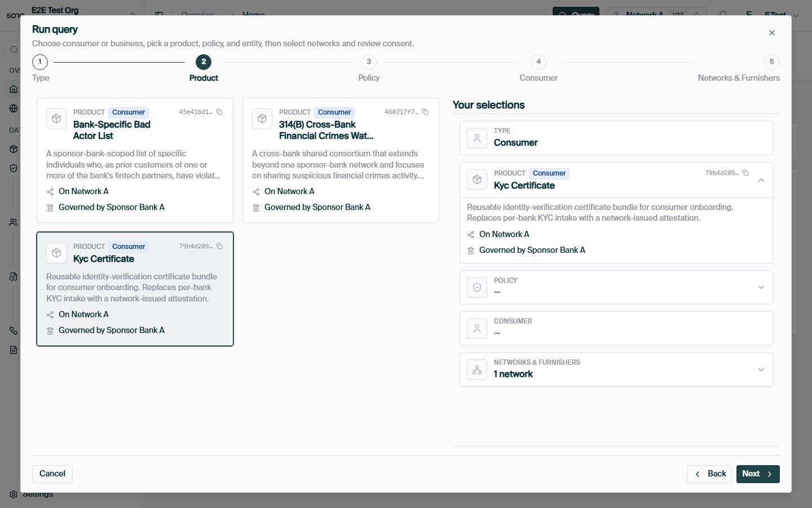Click the bank icon on Bank-Specific Bad Actor card
This screenshot has width=812, height=508.
tap(50, 208)
